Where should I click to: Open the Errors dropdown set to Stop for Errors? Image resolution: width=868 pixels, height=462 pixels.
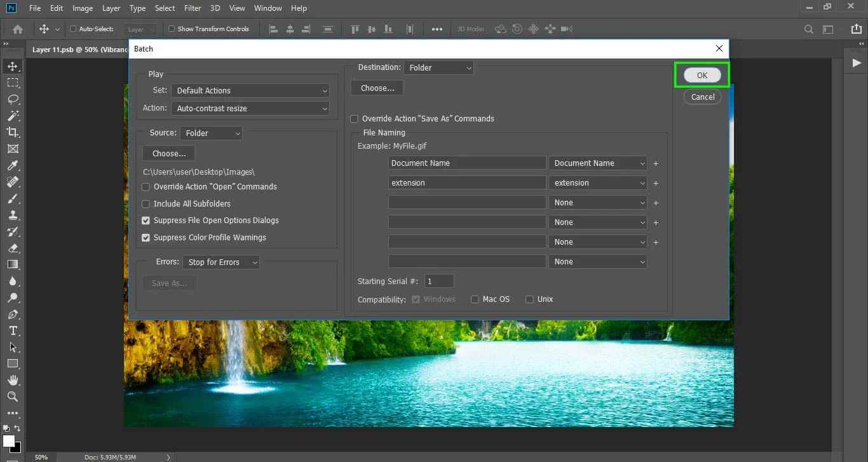tap(220, 262)
